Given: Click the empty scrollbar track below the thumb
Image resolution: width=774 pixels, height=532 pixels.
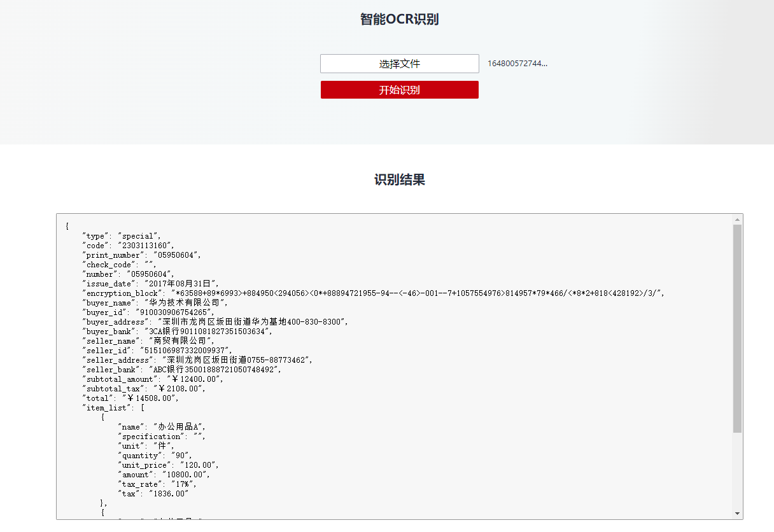Looking at the screenshot, I should pos(737,470).
